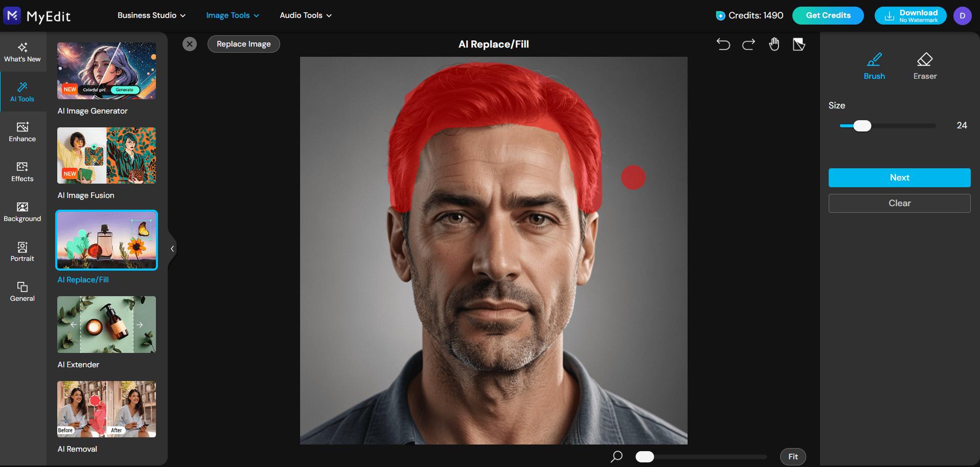Select the AI Removal tool thumbnail
Screen dimensions: 980x467
coord(106,409)
